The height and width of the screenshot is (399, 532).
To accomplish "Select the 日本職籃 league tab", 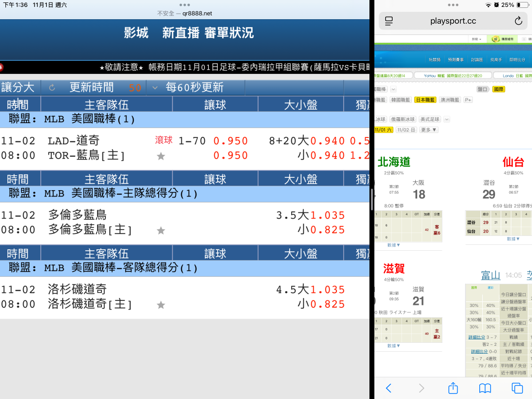I will pos(425,100).
